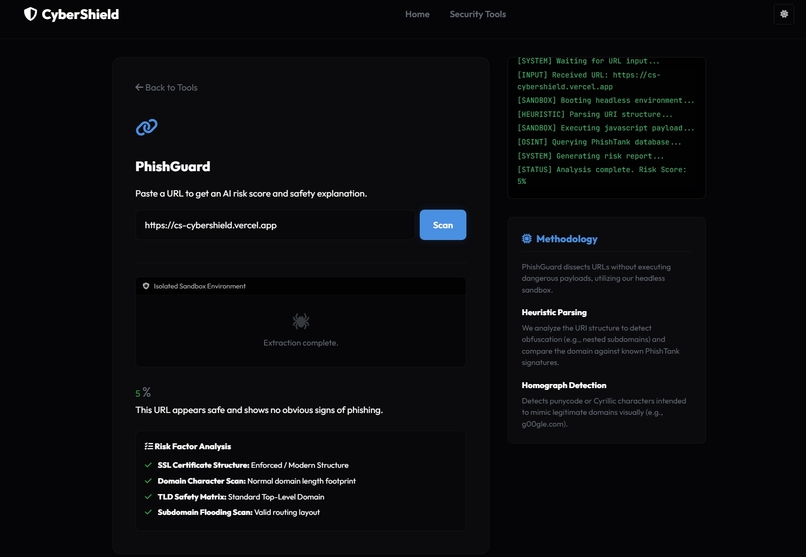Go back via Back to Tools link
The height and width of the screenshot is (557, 806).
[x=166, y=87]
